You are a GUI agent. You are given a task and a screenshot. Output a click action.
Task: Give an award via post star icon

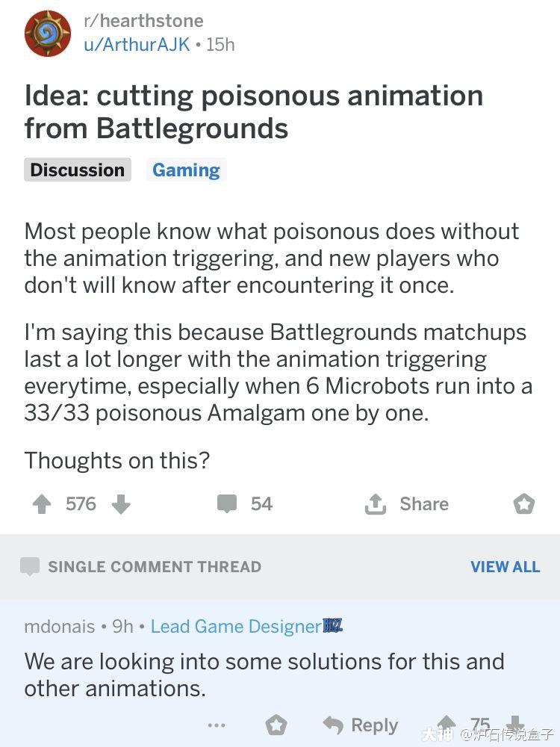[x=524, y=504]
